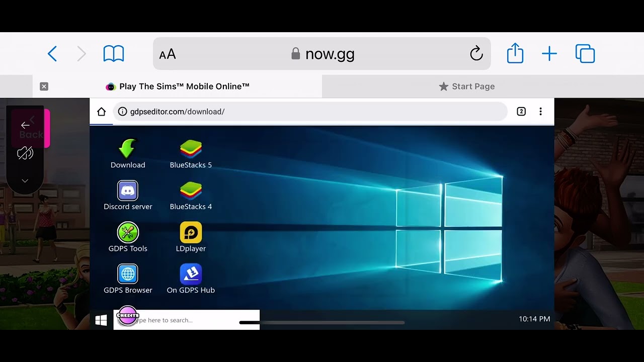Toggle the now.gg mute sound icon

tap(25, 153)
